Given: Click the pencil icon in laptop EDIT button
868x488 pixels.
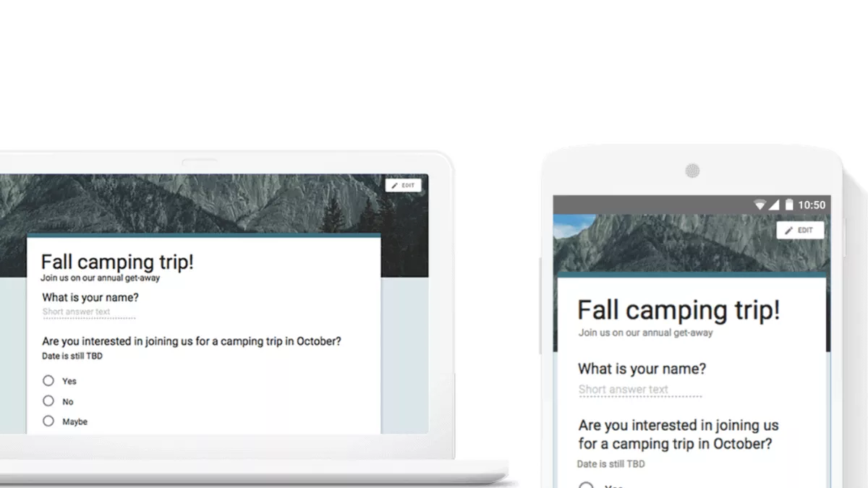Looking at the screenshot, I should (x=395, y=186).
